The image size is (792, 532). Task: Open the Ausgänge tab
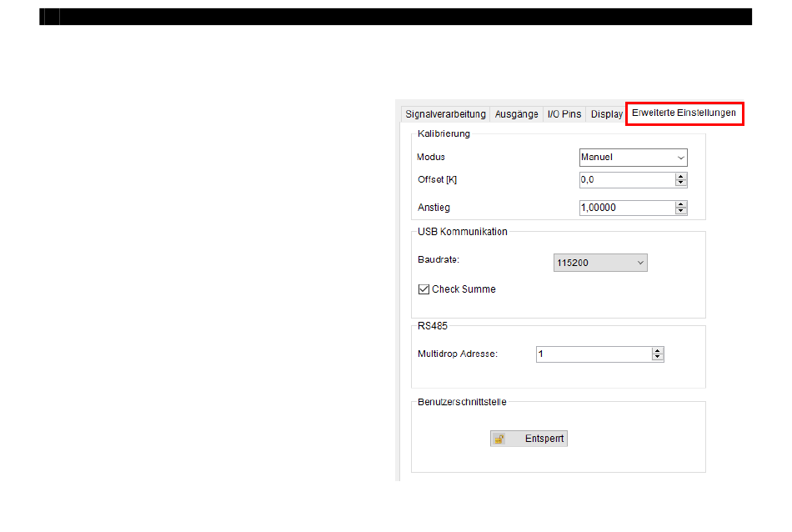coord(516,114)
